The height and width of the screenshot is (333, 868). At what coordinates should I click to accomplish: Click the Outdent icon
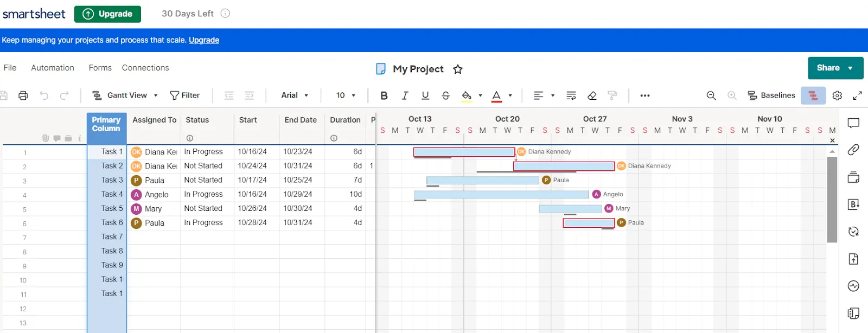(229, 95)
